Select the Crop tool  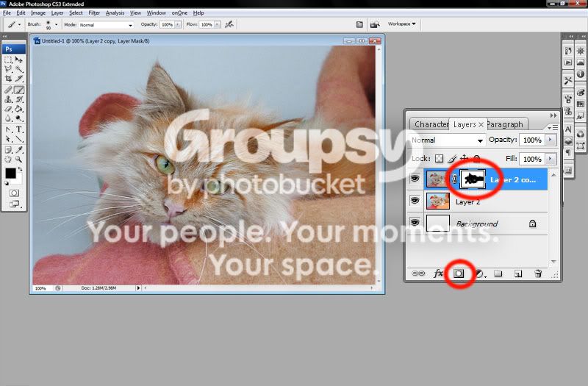pos(8,79)
